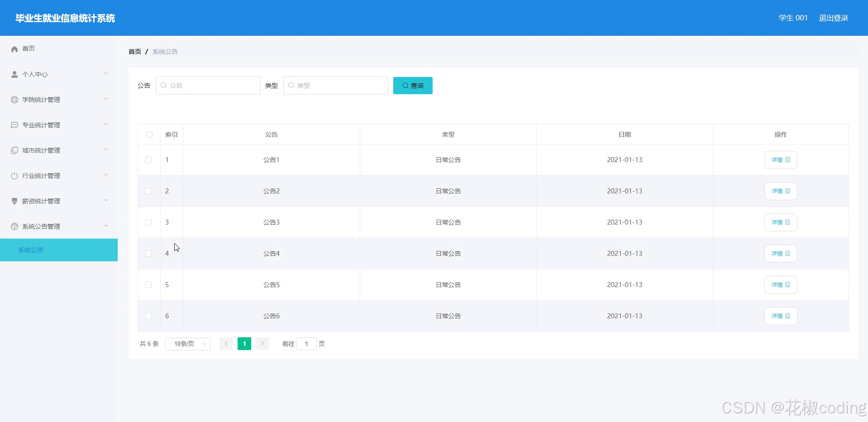
Task: Click the 毕业生就业信息统计系统 title
Action: [65, 18]
